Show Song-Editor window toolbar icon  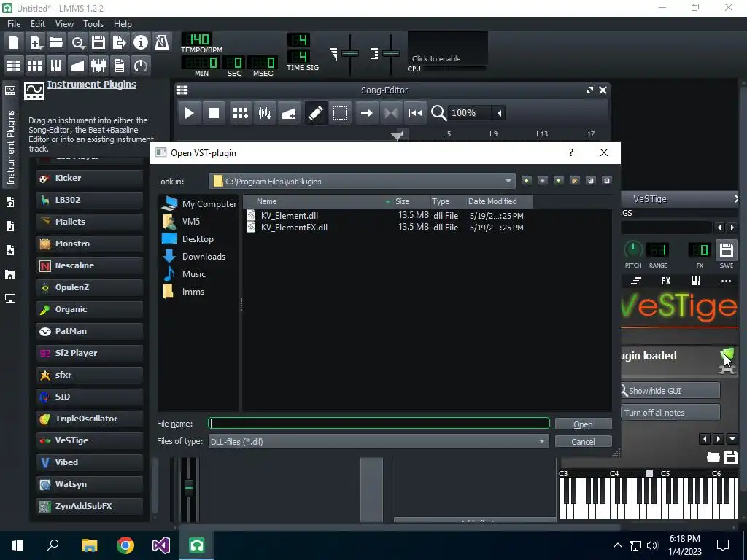(14, 65)
